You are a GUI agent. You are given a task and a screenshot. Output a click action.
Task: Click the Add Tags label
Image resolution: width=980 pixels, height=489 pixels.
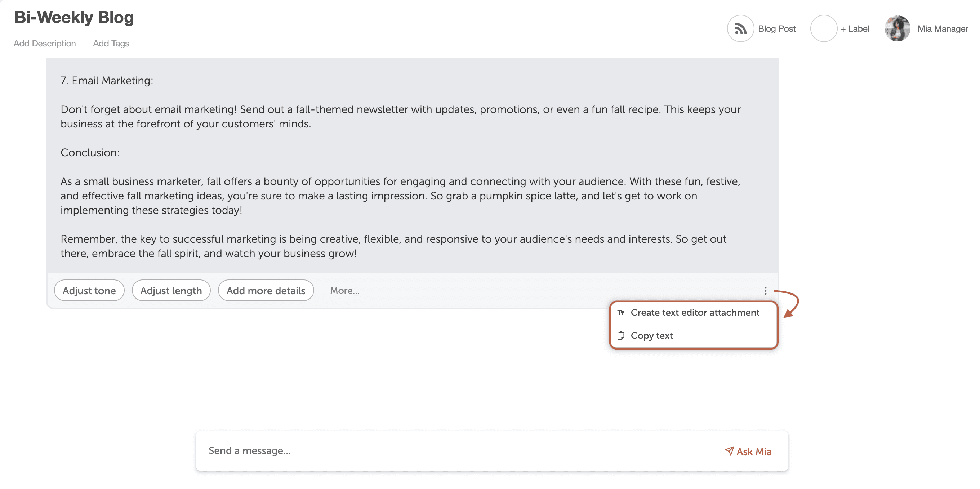tap(111, 43)
